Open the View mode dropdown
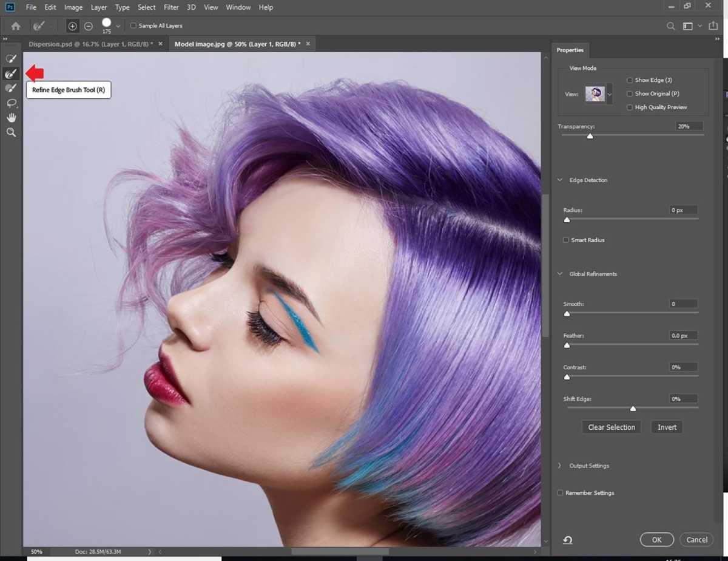Screen dimensions: 728x561 (x=610, y=94)
